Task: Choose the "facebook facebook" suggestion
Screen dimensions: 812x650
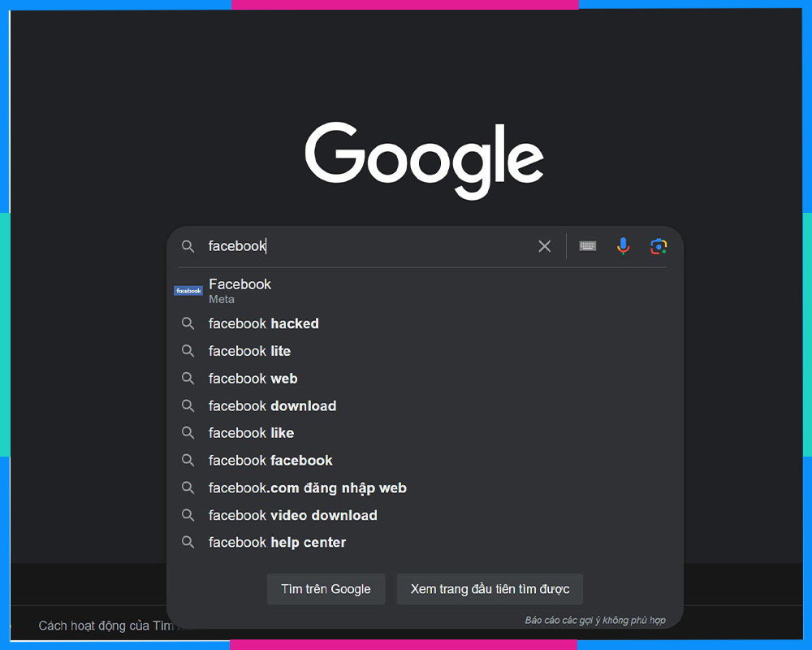Action: coord(425,461)
